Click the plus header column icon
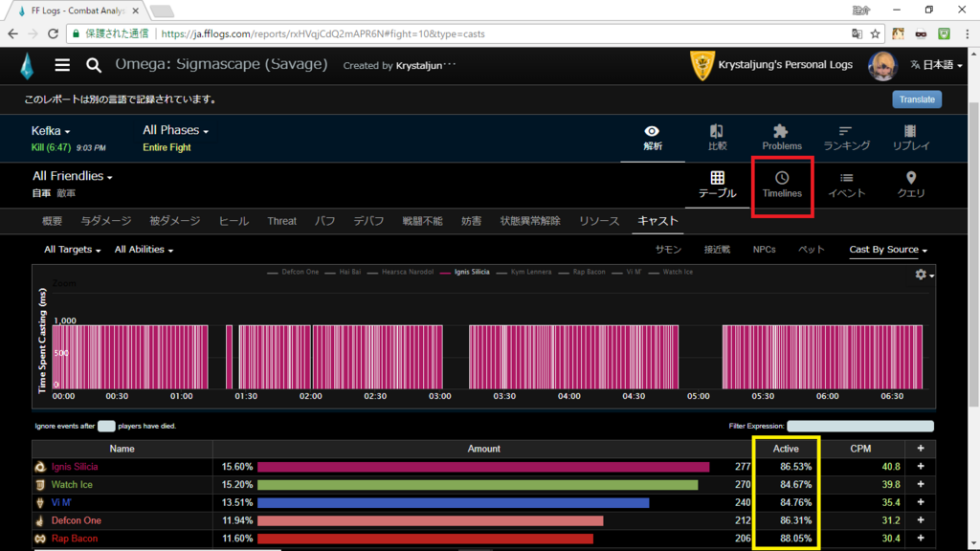The height and width of the screenshot is (551, 980). click(920, 449)
